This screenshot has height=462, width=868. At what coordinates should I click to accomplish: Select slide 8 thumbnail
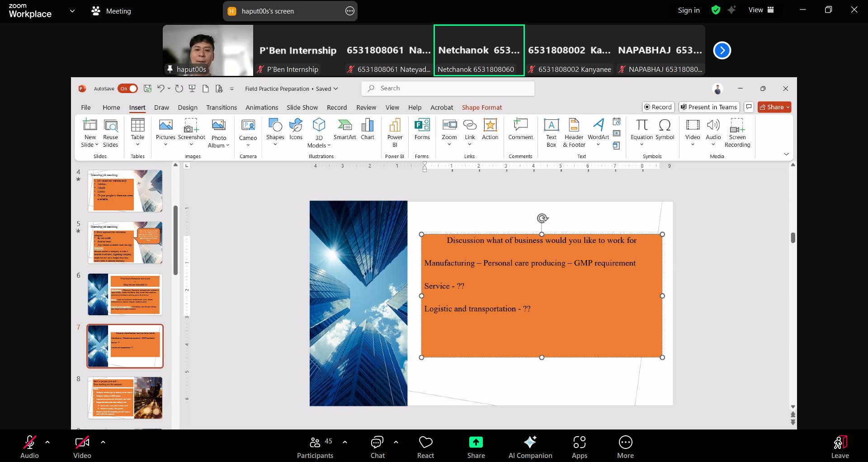tap(125, 398)
